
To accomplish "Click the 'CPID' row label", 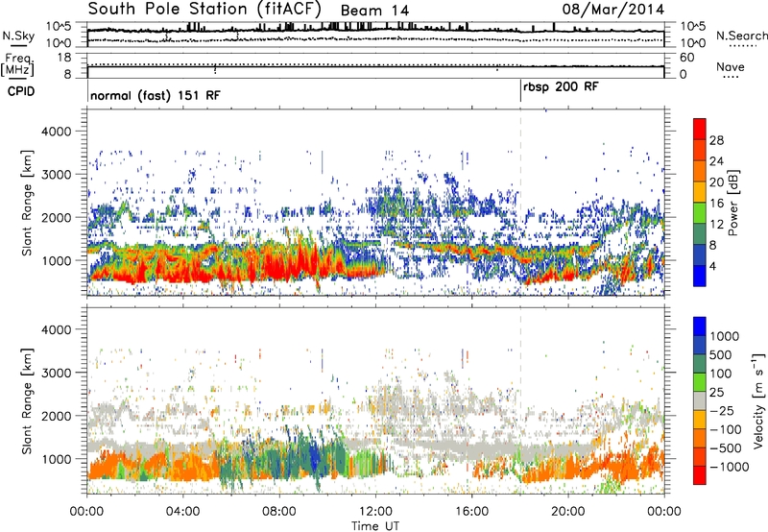I will (21, 91).
